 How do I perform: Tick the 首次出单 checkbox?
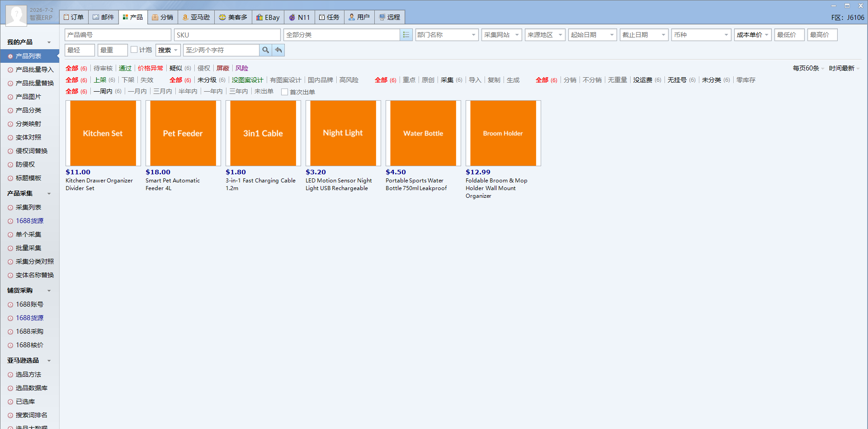coord(284,92)
